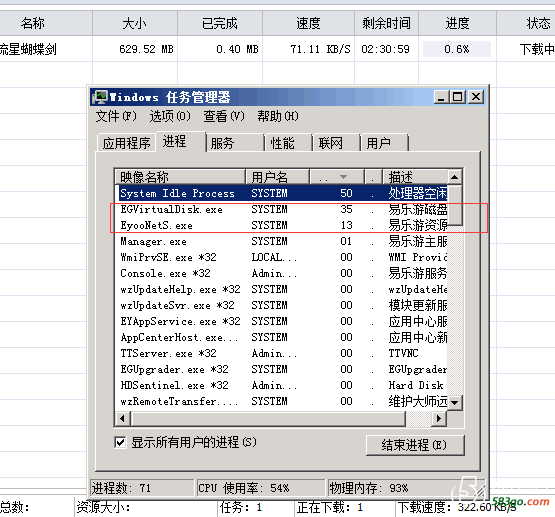Click the horizontal scroll left arrow
Screen dimensions: 555x517
pyautogui.click(x=122, y=419)
